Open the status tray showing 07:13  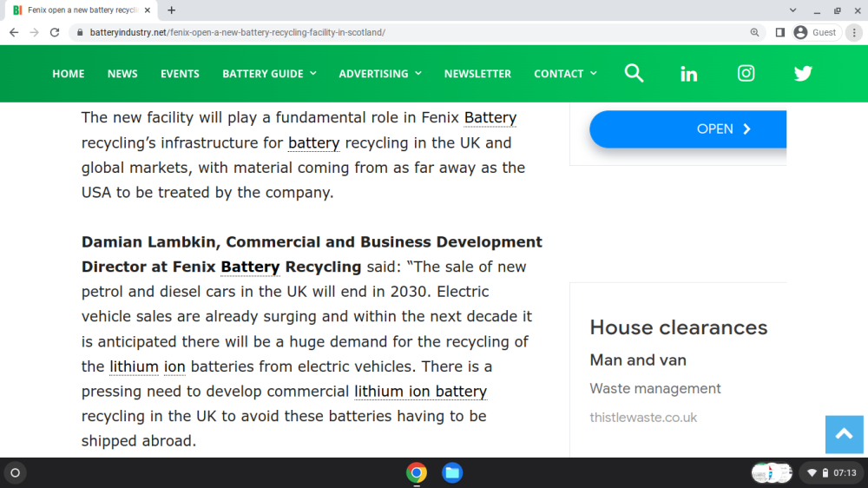[x=831, y=472]
